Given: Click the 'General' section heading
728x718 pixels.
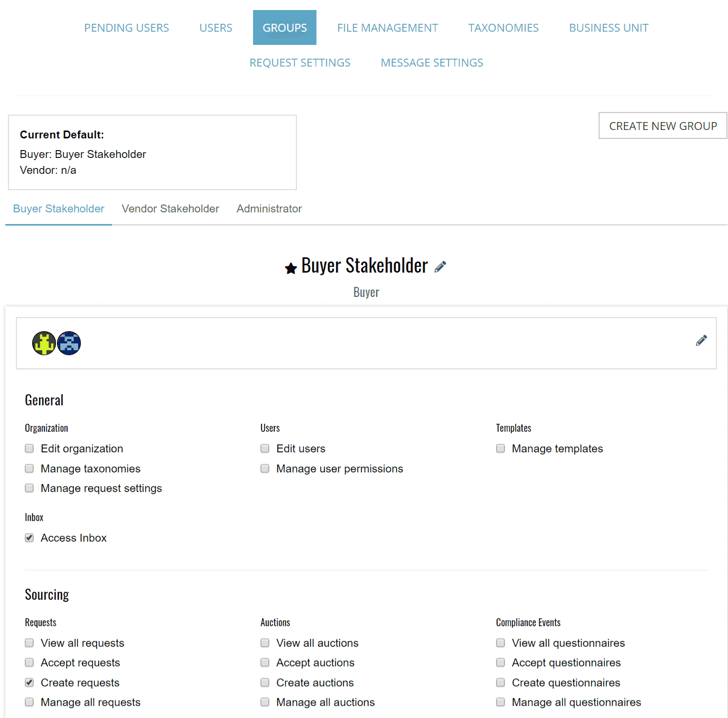Looking at the screenshot, I should point(44,400).
